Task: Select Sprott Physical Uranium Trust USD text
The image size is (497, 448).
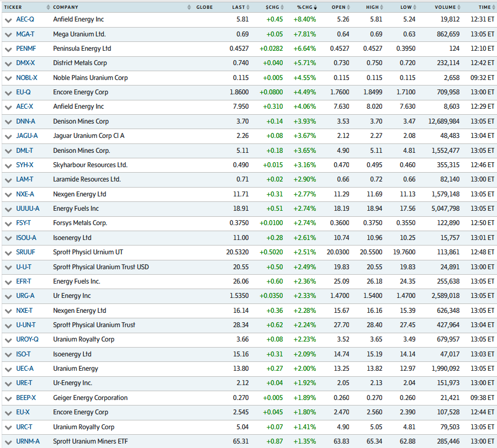Action: [101, 267]
